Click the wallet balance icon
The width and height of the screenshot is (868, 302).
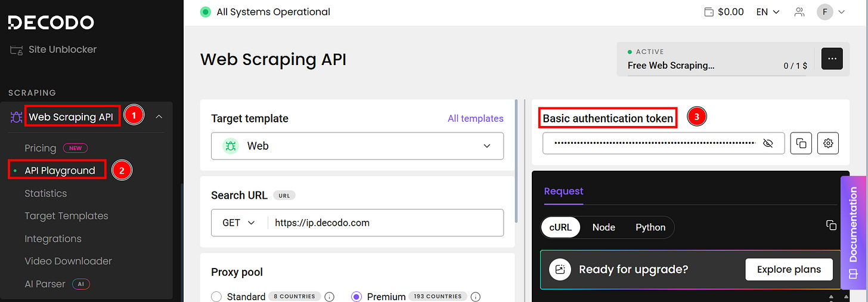(x=709, y=12)
